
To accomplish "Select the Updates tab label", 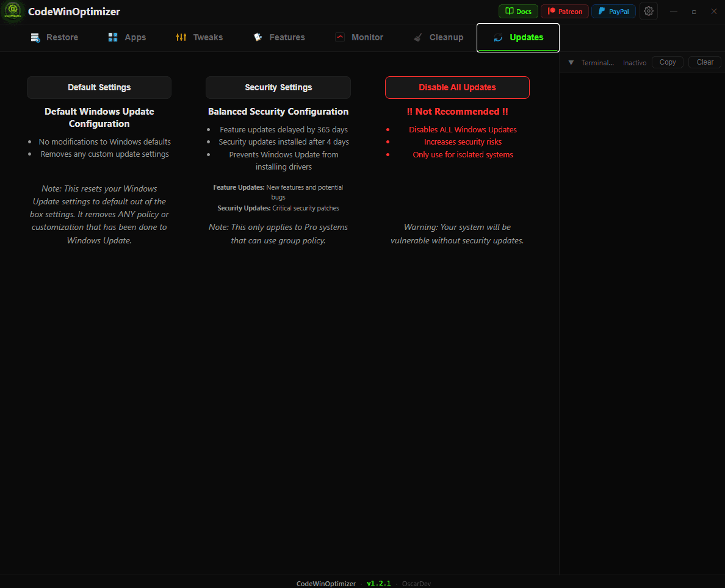I will click(526, 37).
